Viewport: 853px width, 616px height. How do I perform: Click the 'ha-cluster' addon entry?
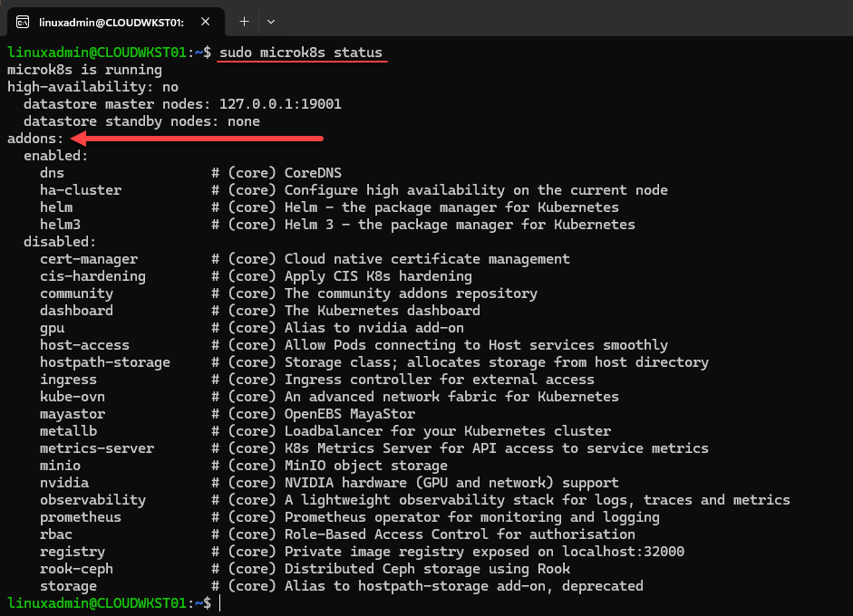[x=81, y=190]
